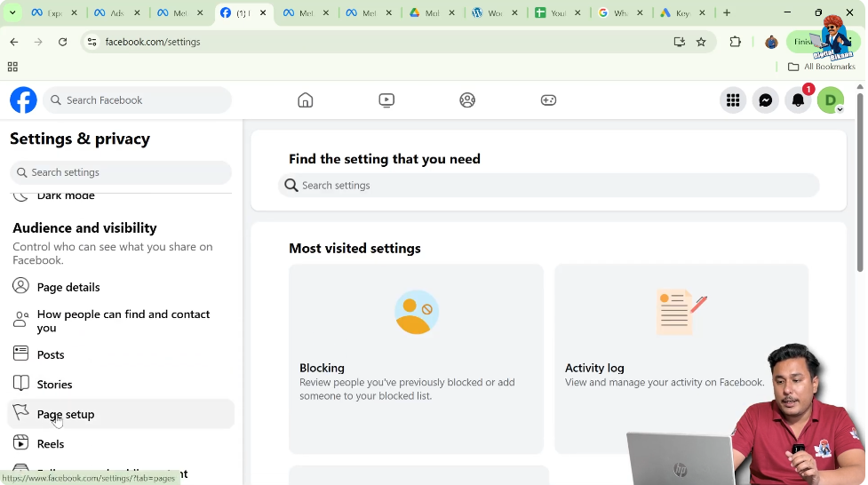The height and width of the screenshot is (485, 868).
Task: Open the Chrome profile avatar
Action: [771, 42]
